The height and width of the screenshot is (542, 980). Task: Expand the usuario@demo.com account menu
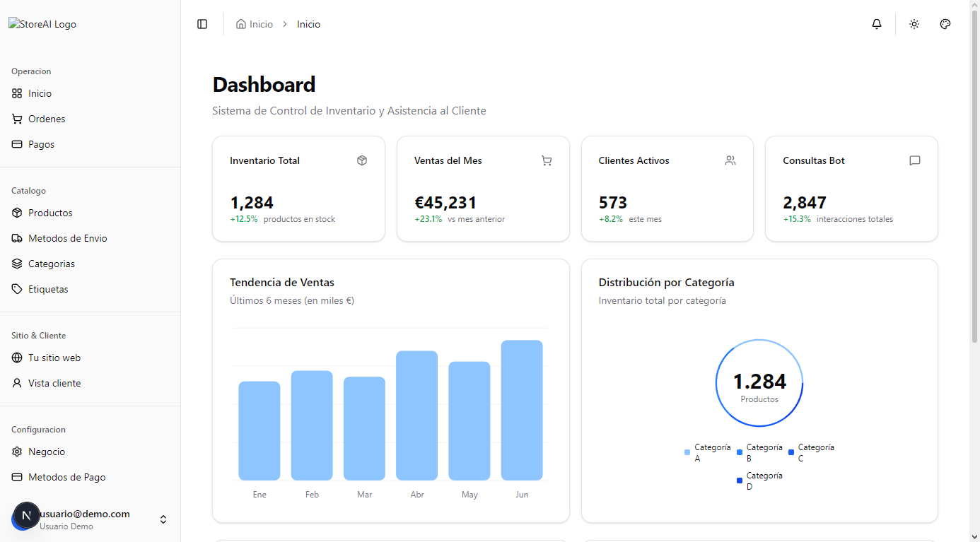tap(163, 519)
